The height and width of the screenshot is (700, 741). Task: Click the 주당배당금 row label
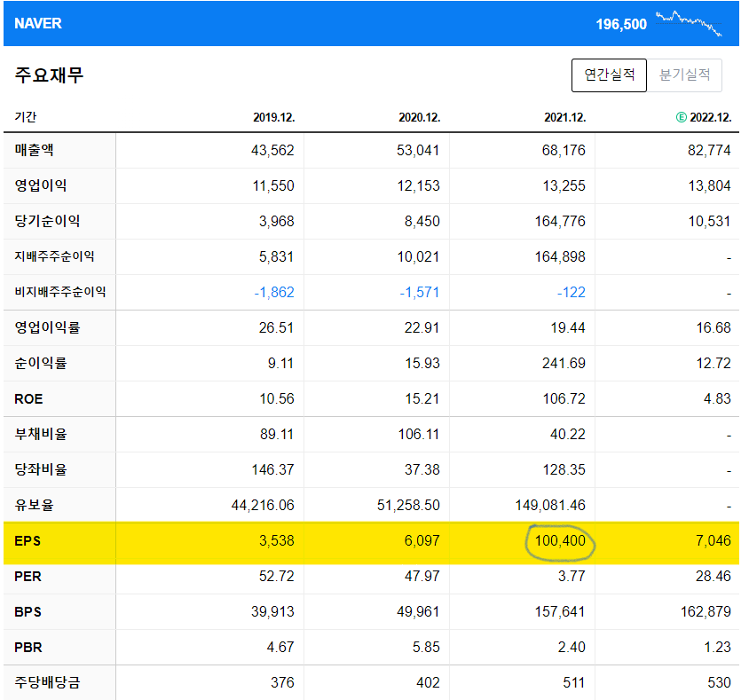(47, 682)
